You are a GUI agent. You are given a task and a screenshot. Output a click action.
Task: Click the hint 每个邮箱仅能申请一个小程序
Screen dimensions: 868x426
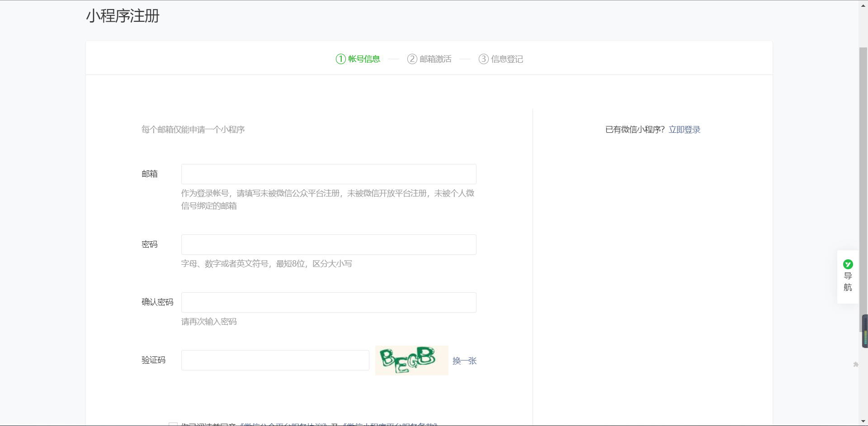193,130
